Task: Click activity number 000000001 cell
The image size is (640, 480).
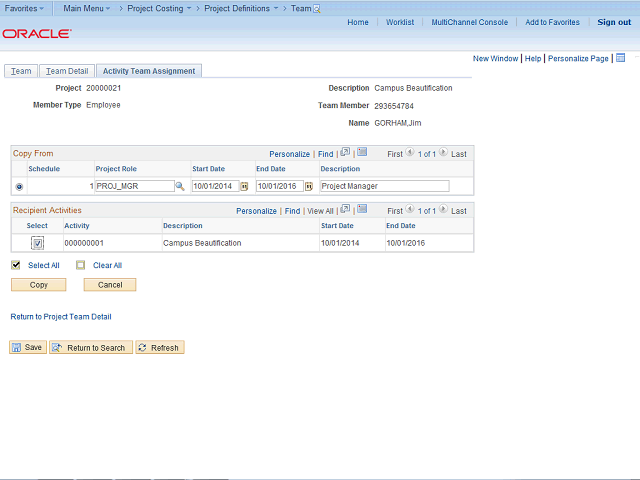Action: tap(84, 243)
